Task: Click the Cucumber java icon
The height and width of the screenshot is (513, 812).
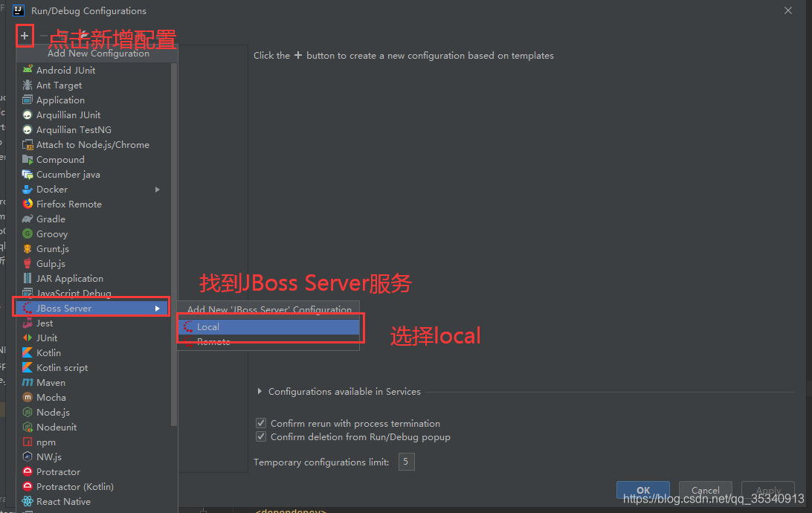Action: pos(28,175)
